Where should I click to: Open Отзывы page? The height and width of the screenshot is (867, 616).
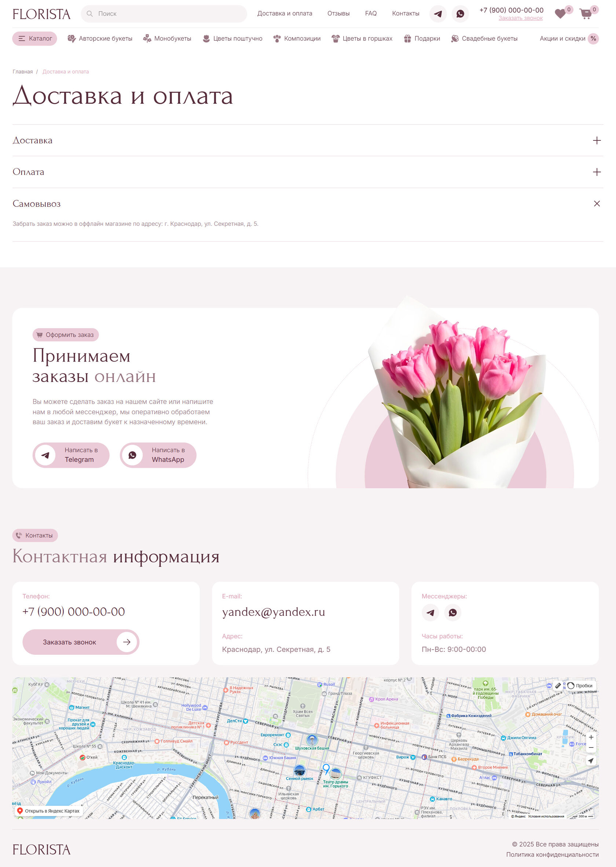point(338,14)
